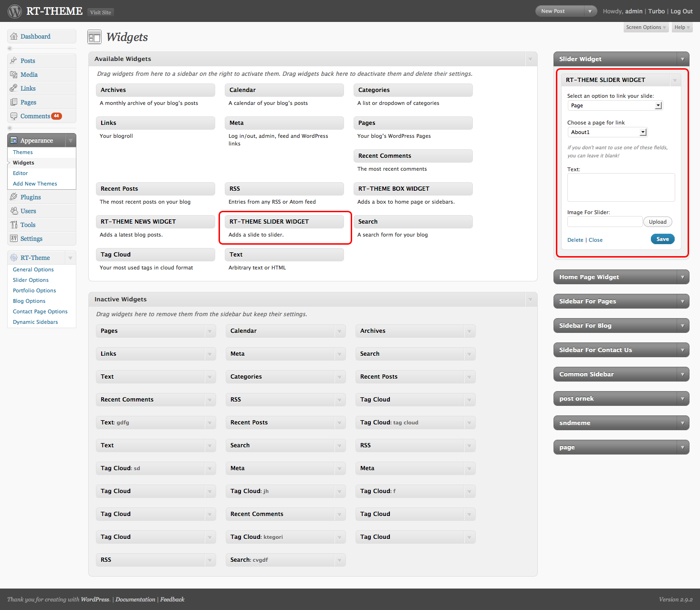Click Upload button for slider image
This screenshot has height=610, width=700.
click(658, 222)
